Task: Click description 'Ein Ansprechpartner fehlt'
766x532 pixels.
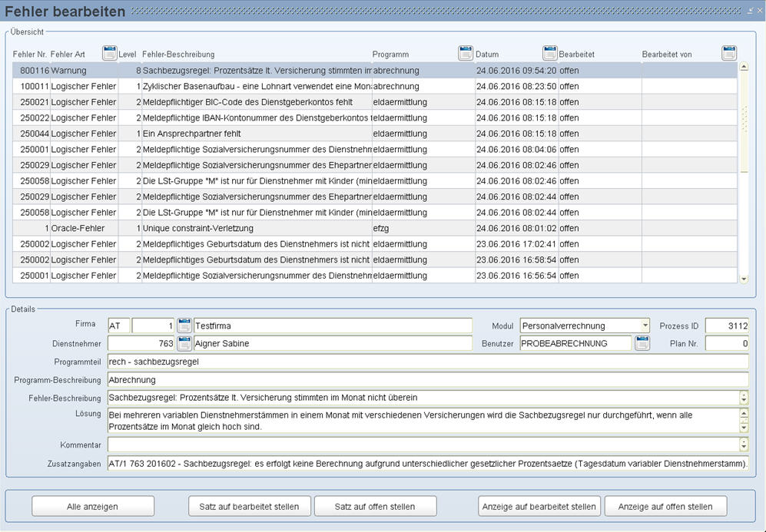Action: (x=257, y=134)
